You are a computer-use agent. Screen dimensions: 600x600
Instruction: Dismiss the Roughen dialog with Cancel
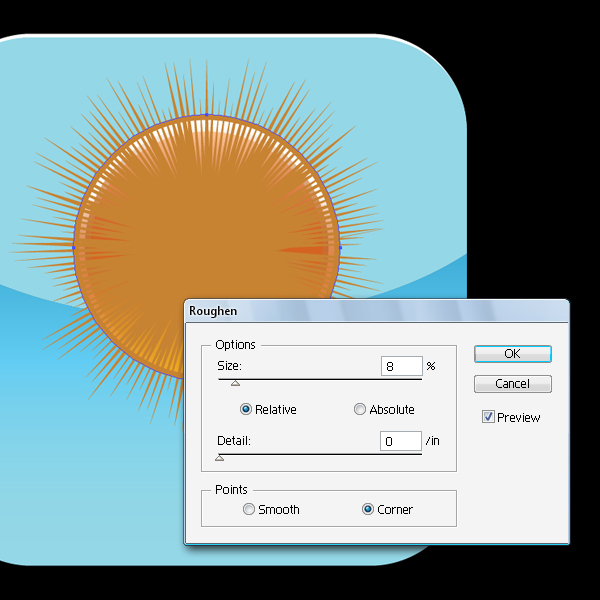(x=512, y=383)
